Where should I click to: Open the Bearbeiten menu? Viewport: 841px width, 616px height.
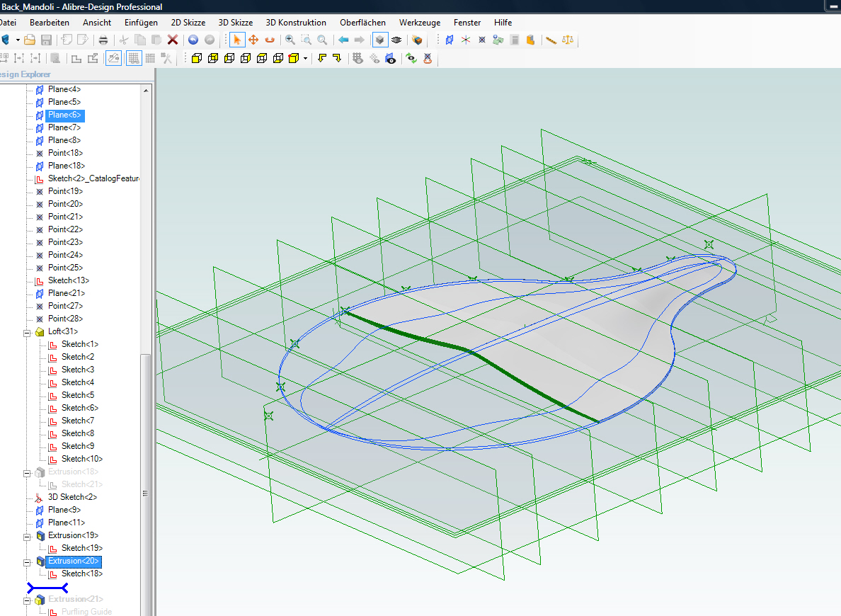(50, 23)
